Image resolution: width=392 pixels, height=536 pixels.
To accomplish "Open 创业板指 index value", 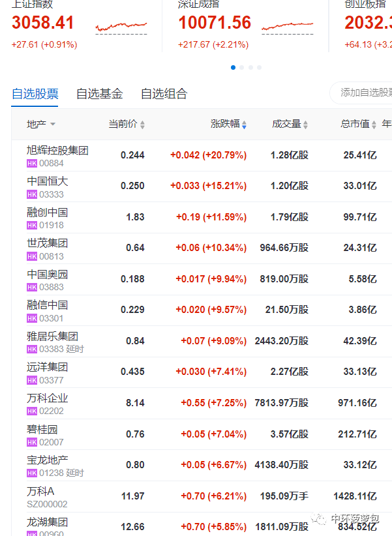I will [368, 23].
